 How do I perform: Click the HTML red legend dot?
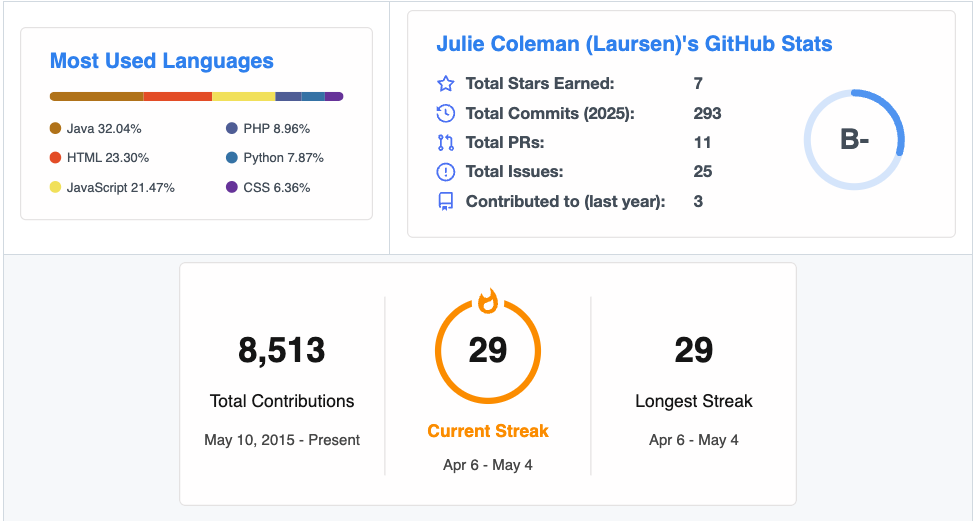(55, 158)
